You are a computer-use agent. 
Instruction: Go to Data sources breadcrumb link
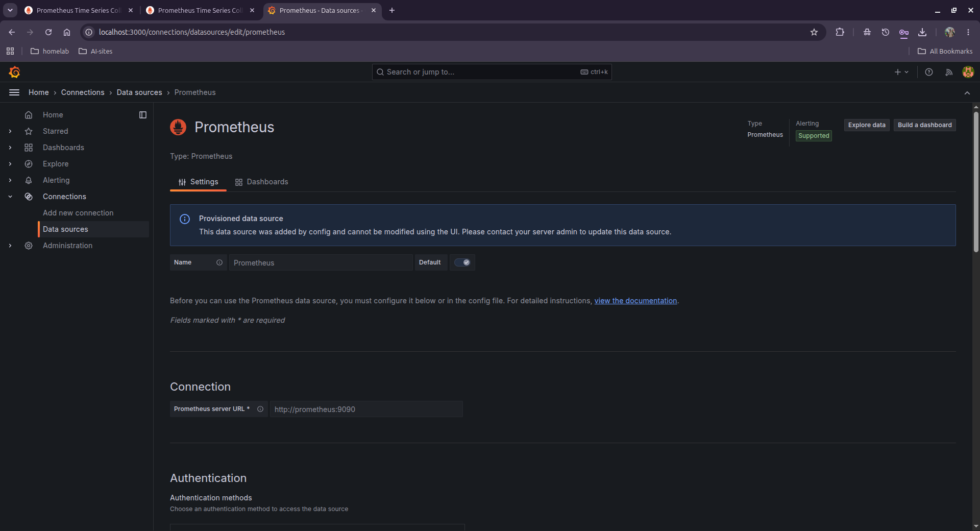click(139, 92)
